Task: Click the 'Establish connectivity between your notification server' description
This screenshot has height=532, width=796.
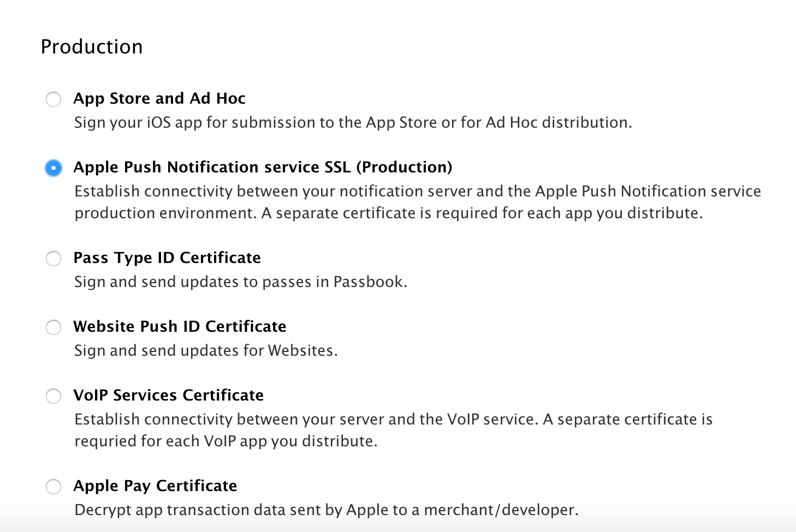Action: click(x=418, y=202)
